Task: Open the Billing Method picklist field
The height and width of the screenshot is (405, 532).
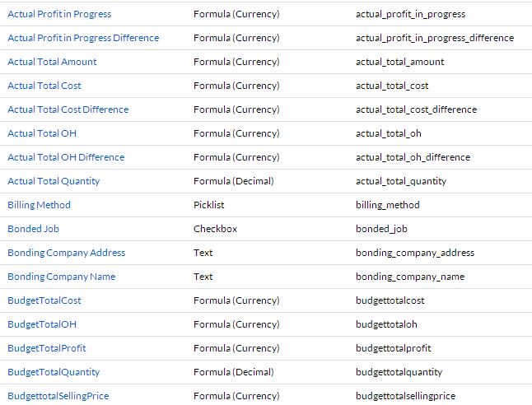Action: 39,205
